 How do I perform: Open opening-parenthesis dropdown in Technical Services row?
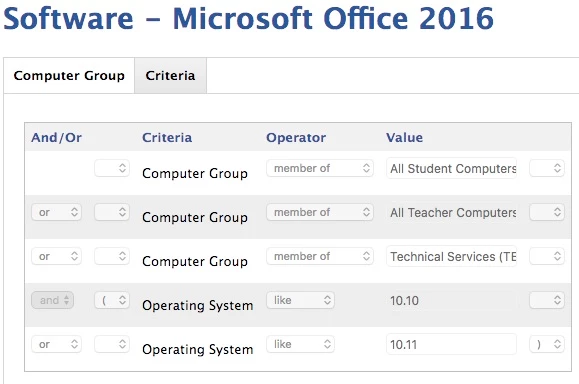(112, 256)
